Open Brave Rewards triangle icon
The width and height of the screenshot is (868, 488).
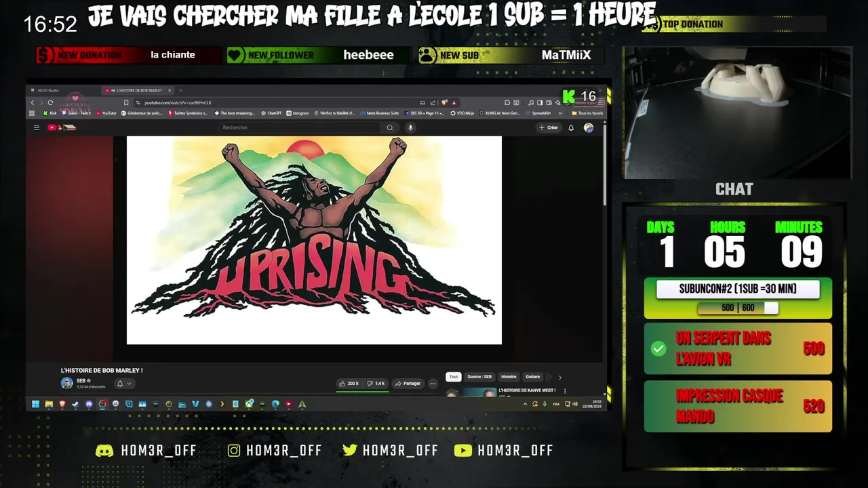pos(454,102)
